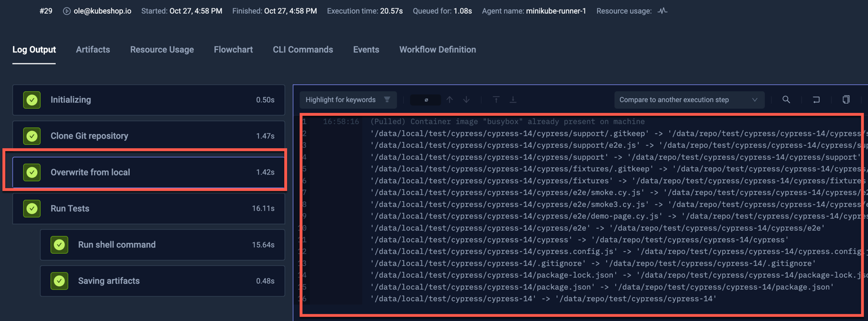Expand Compare to another execution step dropdown
Image resolution: width=868 pixels, height=321 pixels.
689,100
